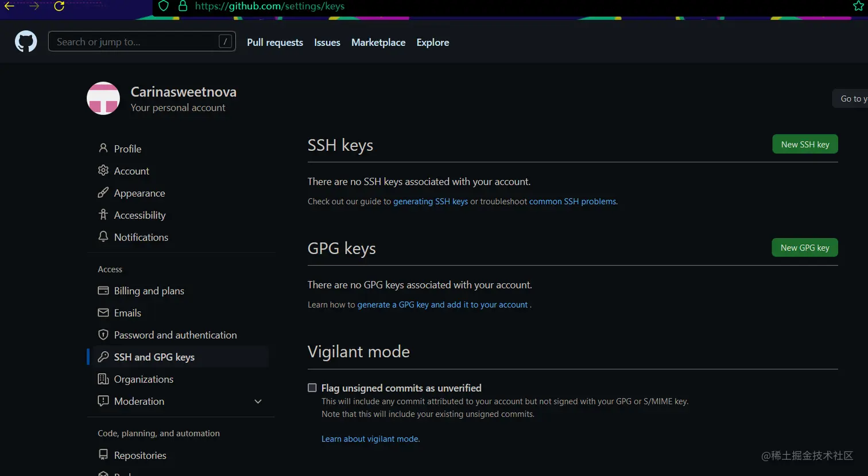Click the Accessibility figure icon
Image resolution: width=868 pixels, height=476 pixels.
tap(103, 214)
